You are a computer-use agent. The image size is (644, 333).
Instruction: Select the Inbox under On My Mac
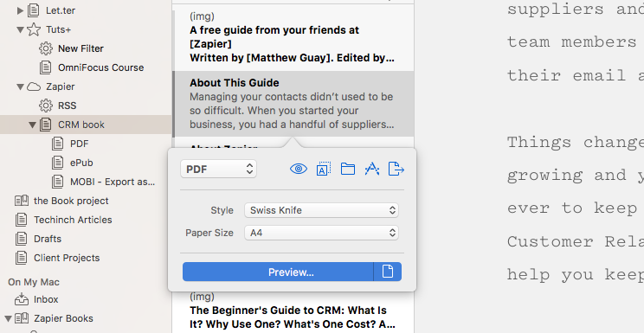tap(46, 299)
